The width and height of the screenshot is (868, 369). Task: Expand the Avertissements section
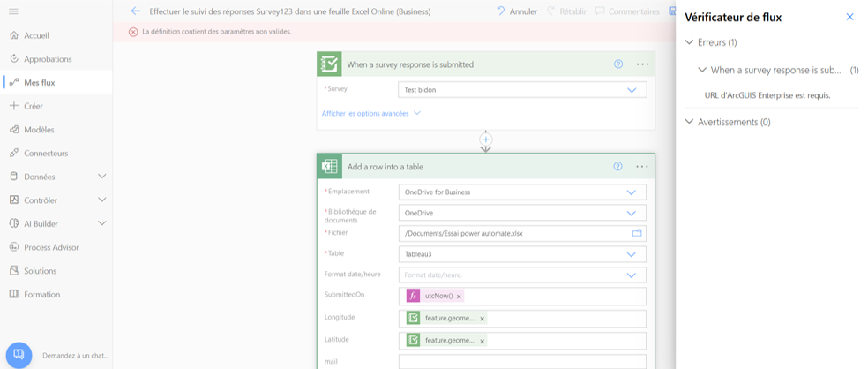(690, 122)
